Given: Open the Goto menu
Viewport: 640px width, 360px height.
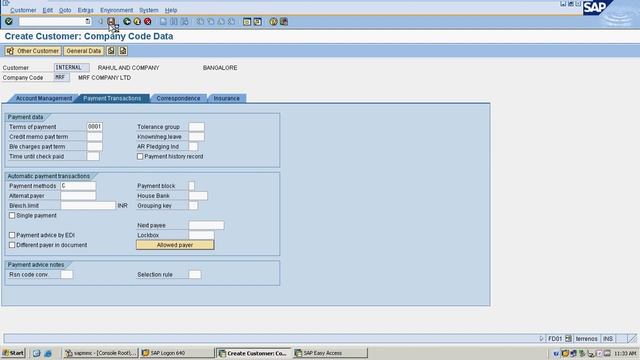Looking at the screenshot, I should 65,10.
